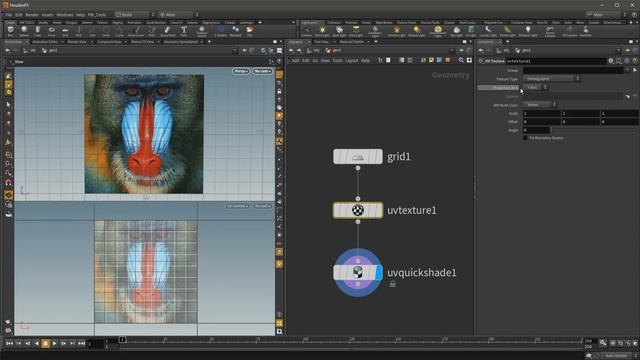Add a Spot Light from shelf
This screenshot has width=640, height=360.
339,31
